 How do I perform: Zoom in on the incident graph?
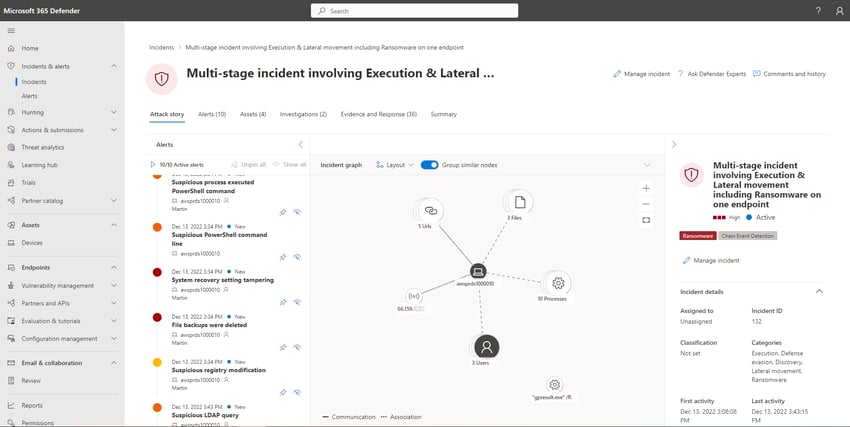point(646,189)
